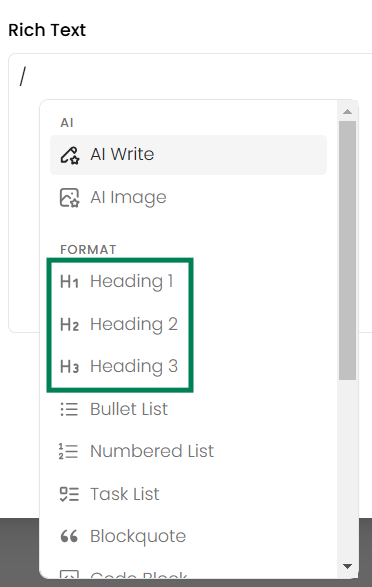Click the Task List checkbox icon
This screenshot has height=587, width=372.
(69, 494)
